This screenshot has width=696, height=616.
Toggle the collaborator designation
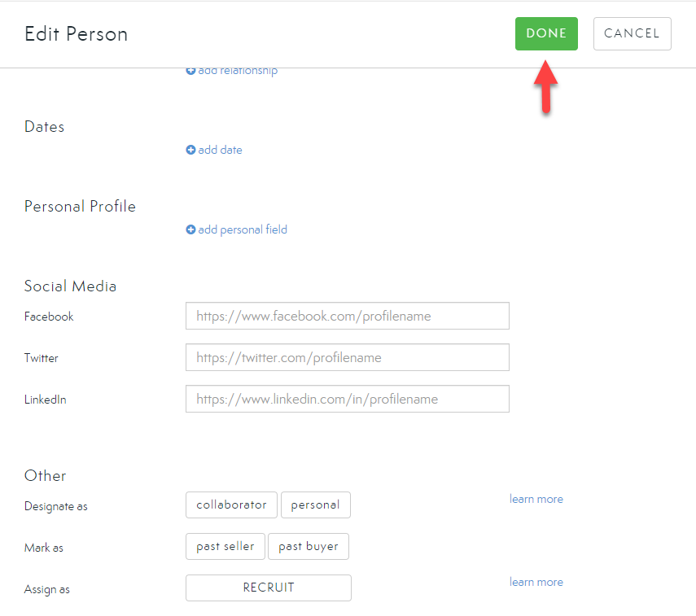tap(231, 505)
